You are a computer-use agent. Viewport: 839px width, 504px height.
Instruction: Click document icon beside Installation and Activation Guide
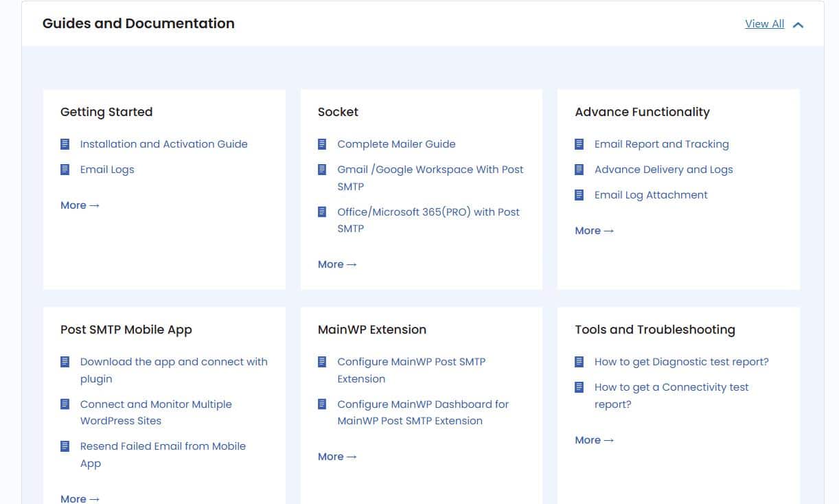click(65, 144)
